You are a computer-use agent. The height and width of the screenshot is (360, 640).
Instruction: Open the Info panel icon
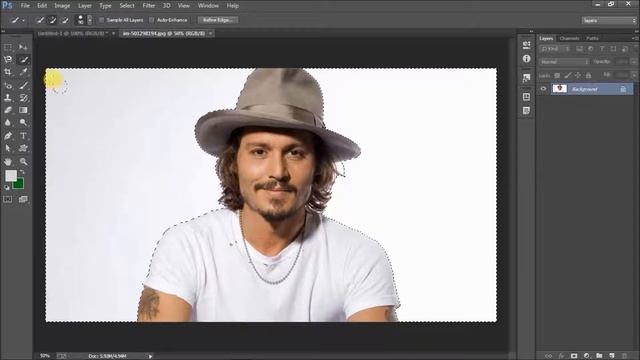click(527, 59)
